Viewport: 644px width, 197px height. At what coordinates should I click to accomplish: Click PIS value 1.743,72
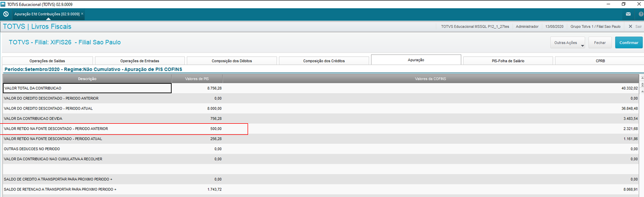coord(214,189)
